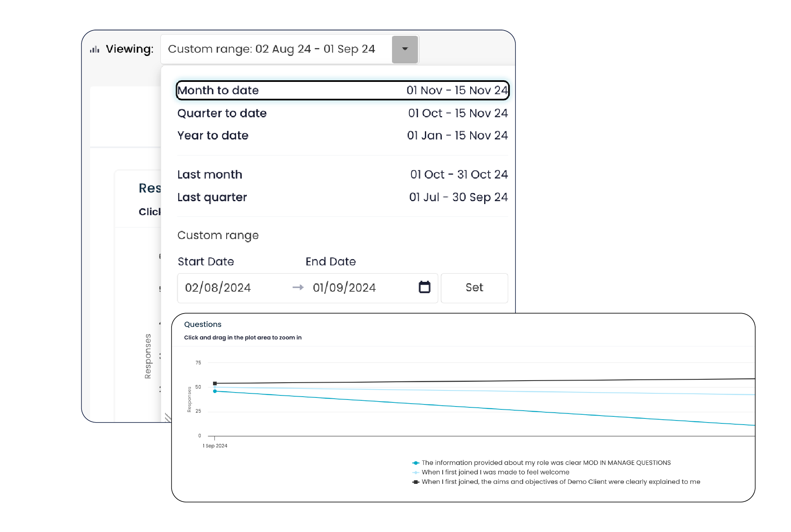Click the black square data point marker
Viewport: 791px width, 532px height.
pyautogui.click(x=215, y=383)
